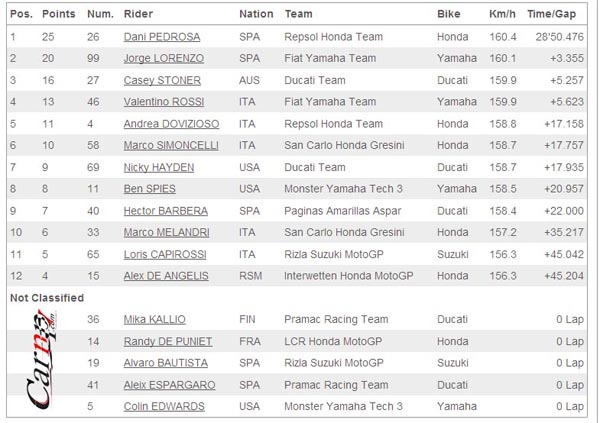Open Ben SPIES rider profile
Viewport: 600px width, 423px height.
[x=149, y=189]
